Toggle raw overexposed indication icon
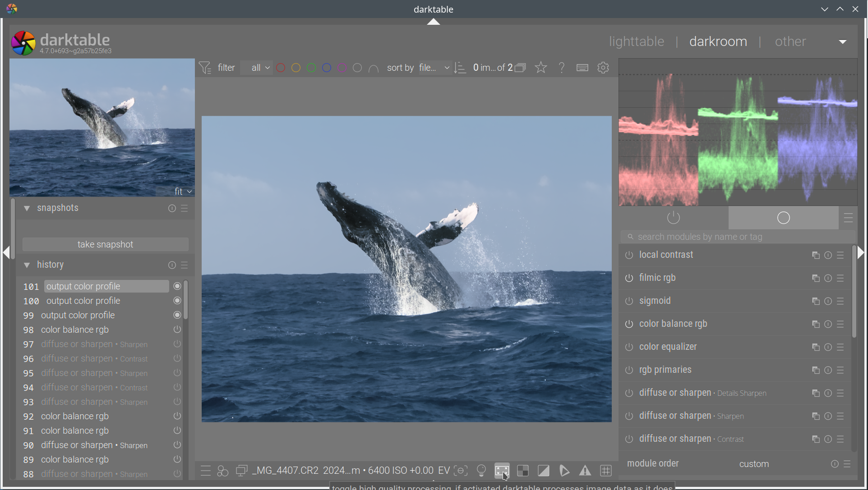Viewport: 868px width, 490px height. [x=523, y=471]
